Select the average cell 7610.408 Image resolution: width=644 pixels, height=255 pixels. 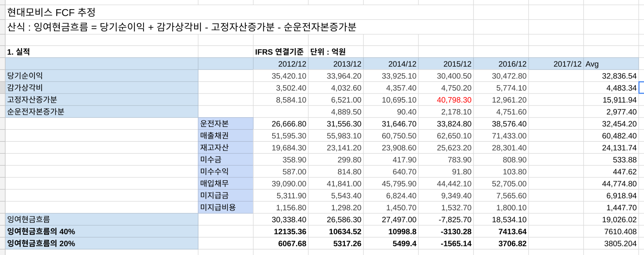611,231
